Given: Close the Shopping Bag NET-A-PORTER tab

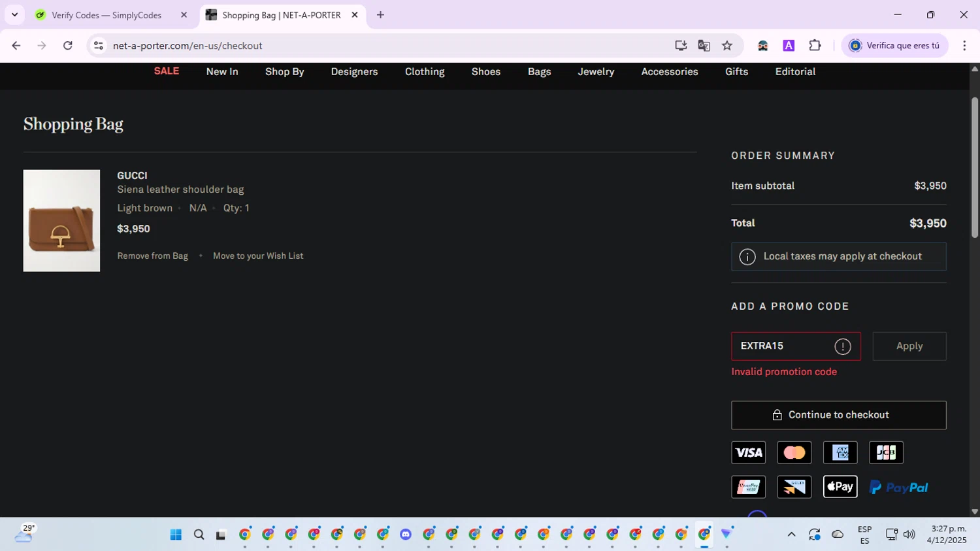Looking at the screenshot, I should tap(355, 15).
